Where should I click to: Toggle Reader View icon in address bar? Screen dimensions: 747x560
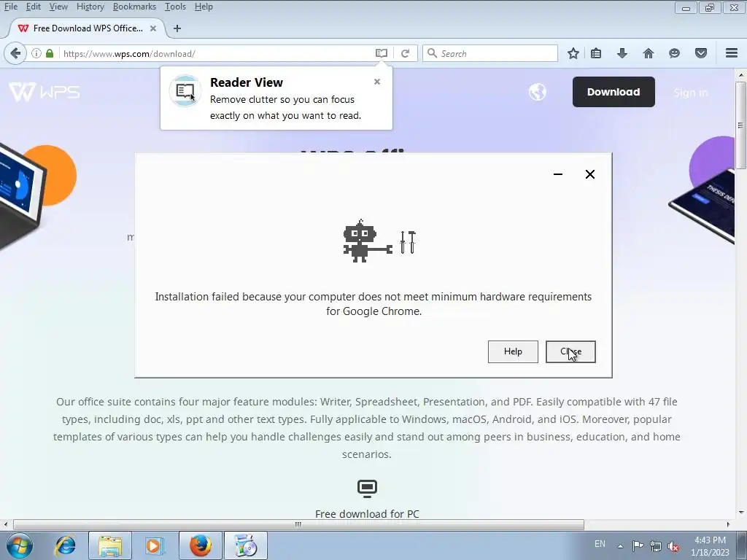tap(381, 53)
